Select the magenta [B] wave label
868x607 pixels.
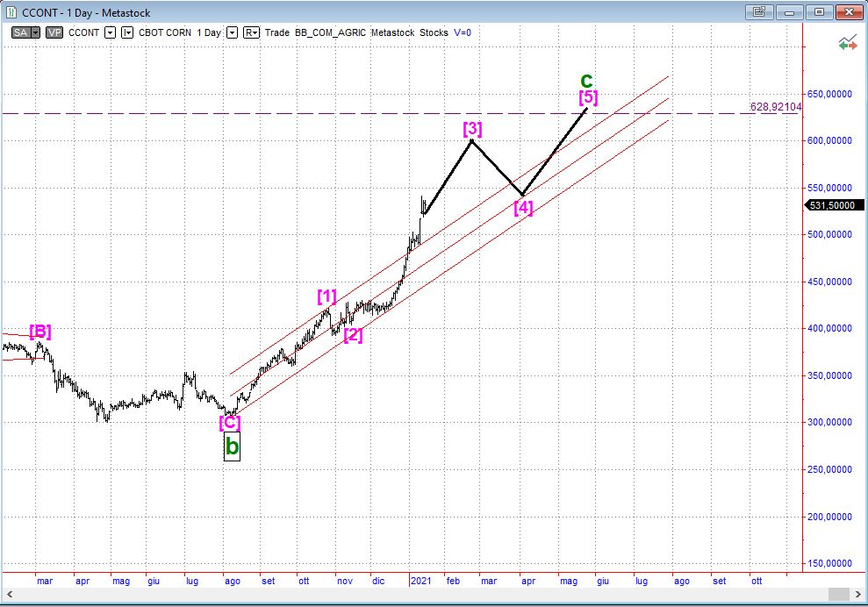tap(39, 332)
